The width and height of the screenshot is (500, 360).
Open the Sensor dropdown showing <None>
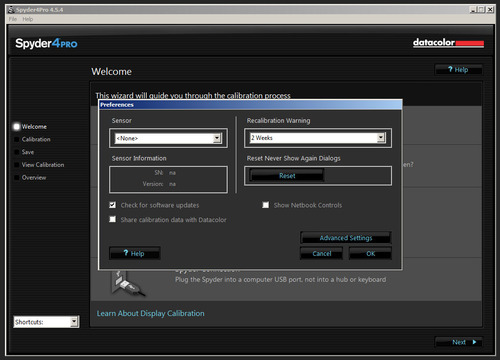(x=168, y=138)
